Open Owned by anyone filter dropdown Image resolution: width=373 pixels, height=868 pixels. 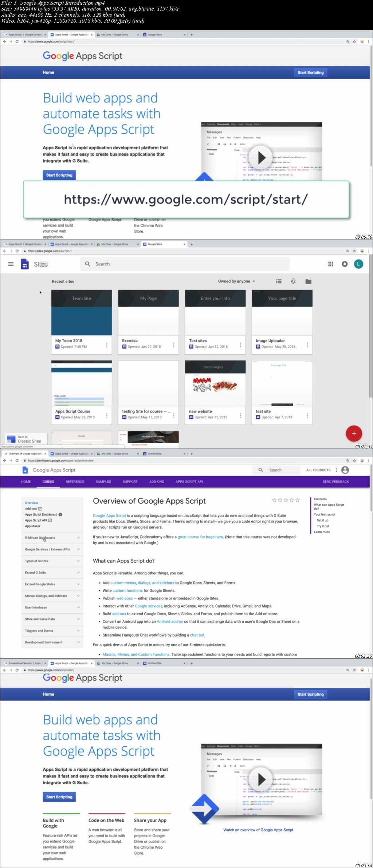pos(237,281)
